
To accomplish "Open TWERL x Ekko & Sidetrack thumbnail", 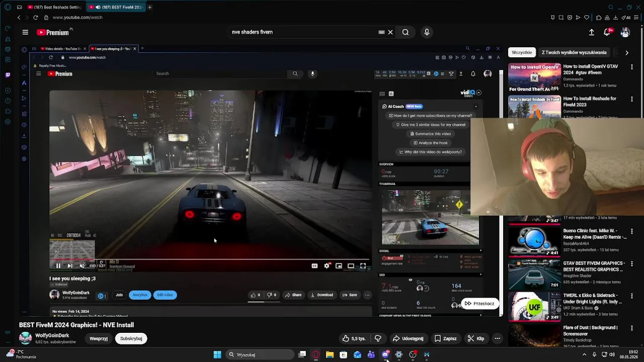I will point(534,307).
